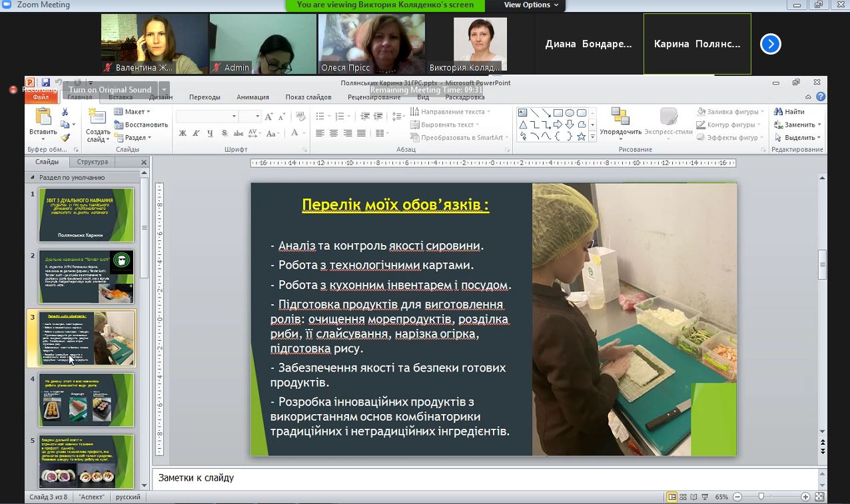Open the font name combo box
This screenshot has height=504, width=850.
pos(207,117)
